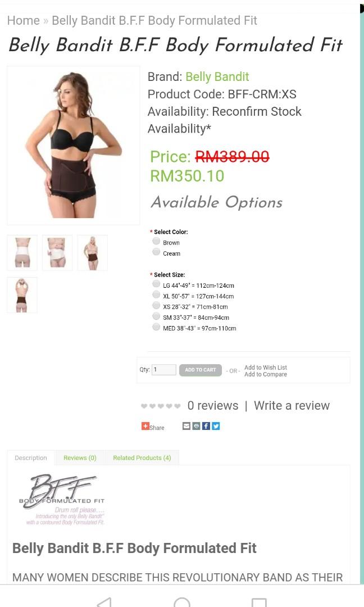Open the Related Products (4) tab
This screenshot has height=607, width=364.
142,457
